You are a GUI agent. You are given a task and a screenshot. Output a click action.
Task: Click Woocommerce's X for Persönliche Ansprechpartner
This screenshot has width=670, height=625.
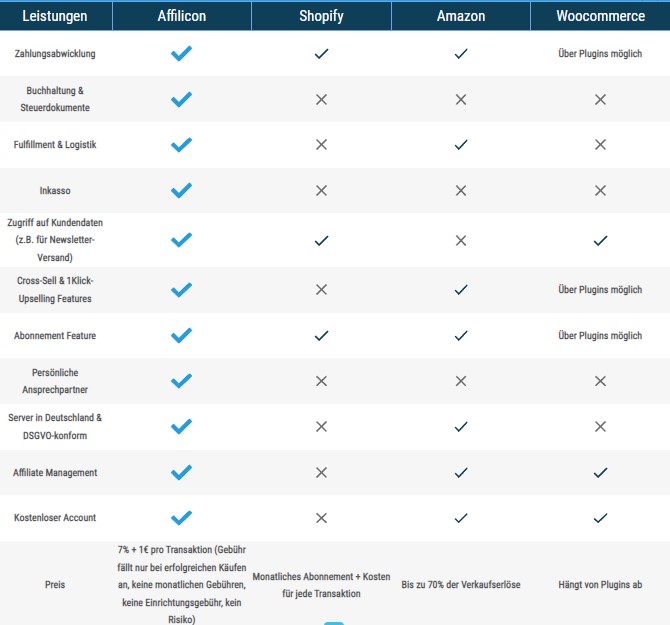click(600, 381)
